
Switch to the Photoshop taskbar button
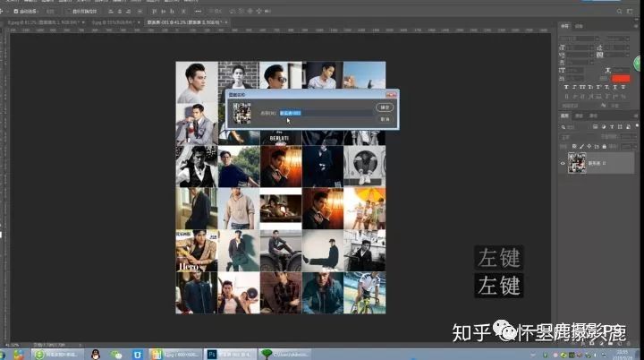(x=231, y=355)
